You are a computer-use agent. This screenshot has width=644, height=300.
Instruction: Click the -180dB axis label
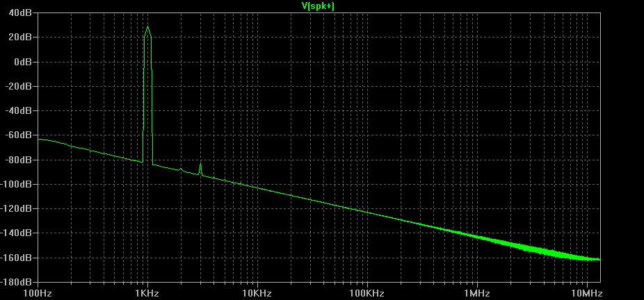(x=15, y=282)
